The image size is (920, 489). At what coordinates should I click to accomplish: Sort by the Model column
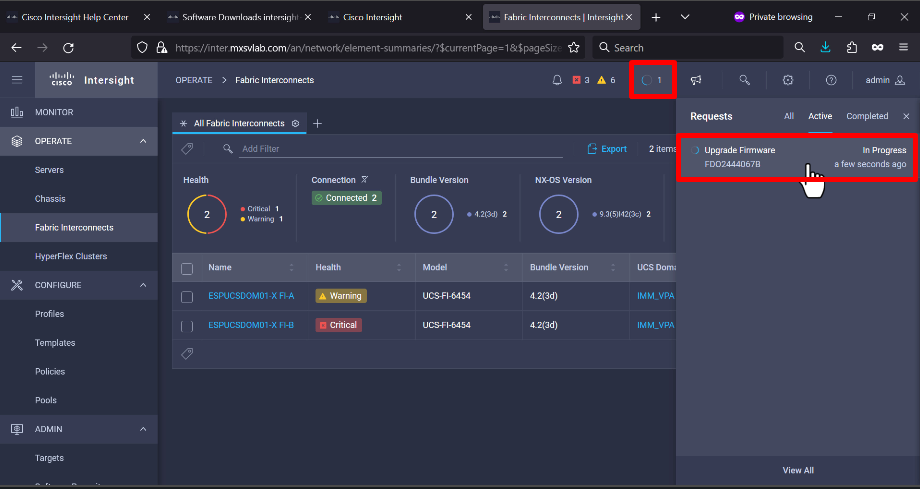click(x=506, y=268)
